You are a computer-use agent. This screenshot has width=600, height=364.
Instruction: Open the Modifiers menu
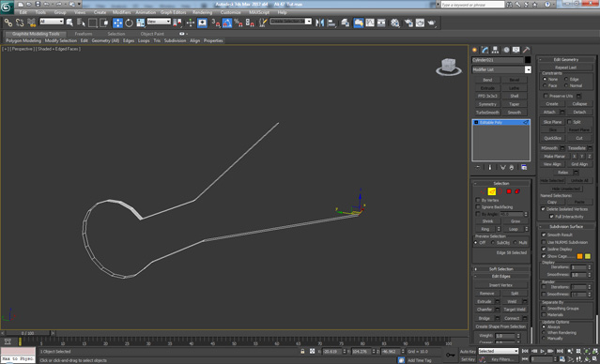pyautogui.click(x=122, y=12)
